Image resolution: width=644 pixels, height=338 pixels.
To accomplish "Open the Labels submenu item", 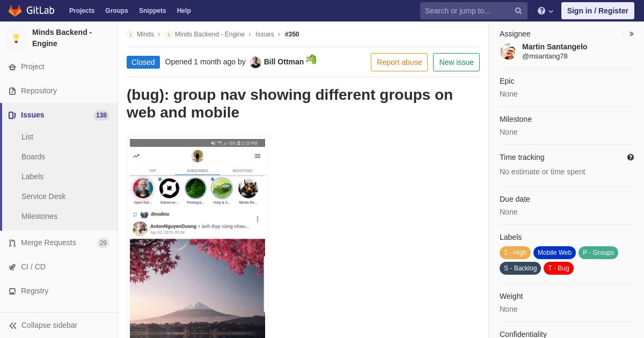I will pyautogui.click(x=32, y=177).
